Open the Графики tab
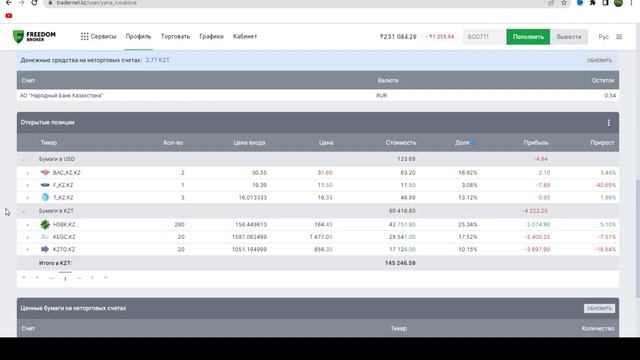 211,36
